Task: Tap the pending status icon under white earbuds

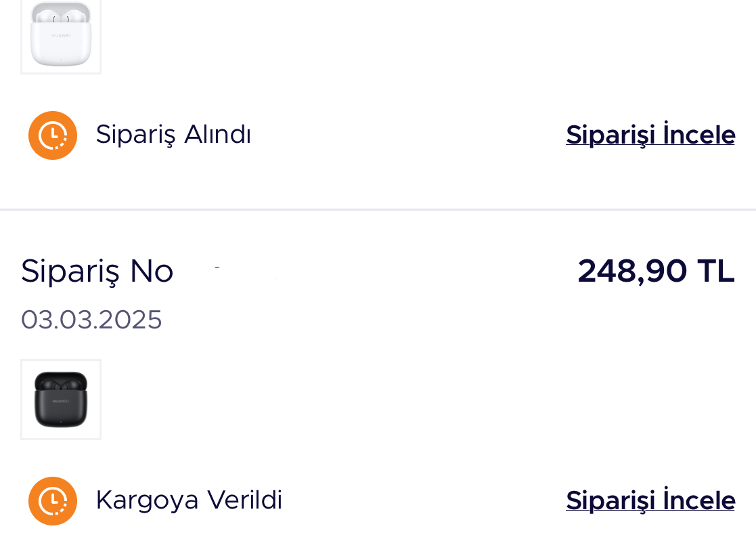Action: tap(53, 135)
